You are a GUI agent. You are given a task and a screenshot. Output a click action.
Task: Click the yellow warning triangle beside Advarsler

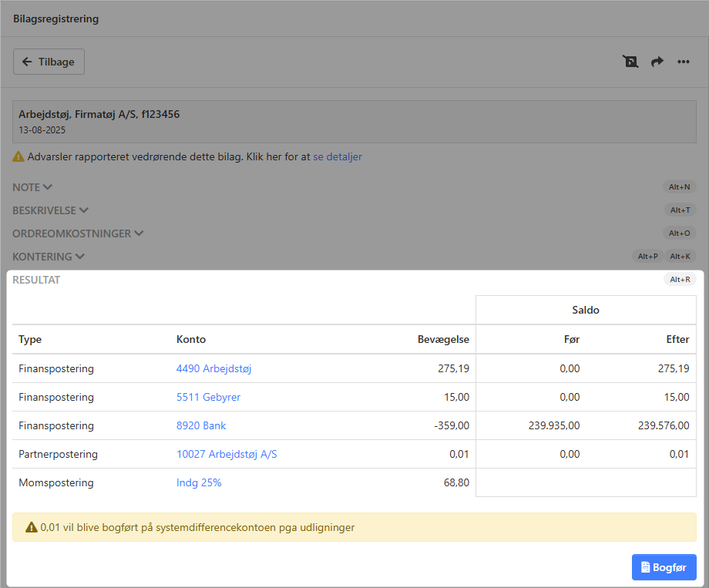coord(18,156)
